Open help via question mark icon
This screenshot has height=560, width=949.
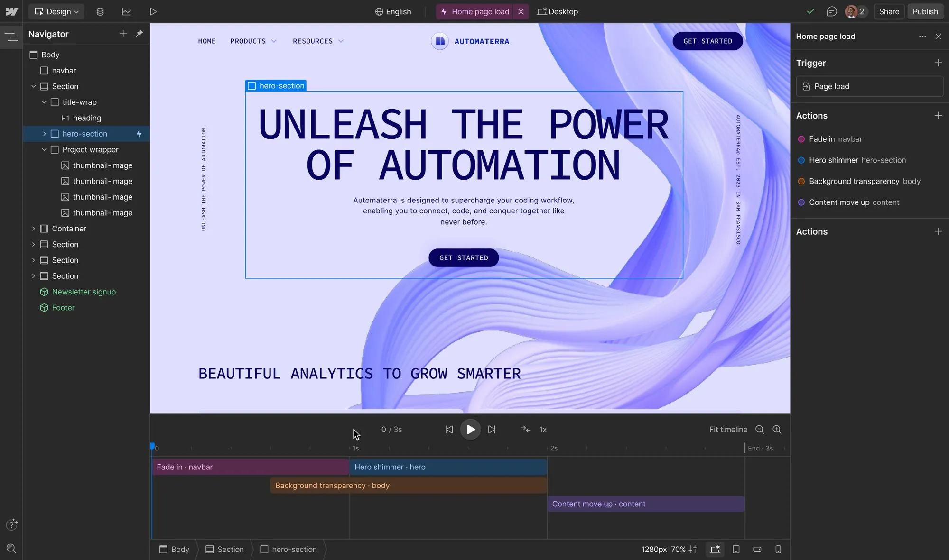coord(12,524)
